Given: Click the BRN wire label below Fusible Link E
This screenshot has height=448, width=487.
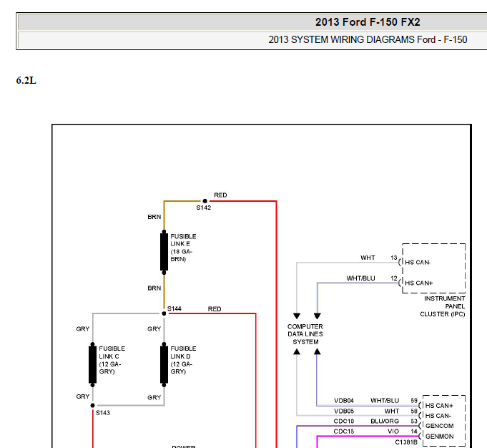Looking at the screenshot, I should click(x=154, y=288).
